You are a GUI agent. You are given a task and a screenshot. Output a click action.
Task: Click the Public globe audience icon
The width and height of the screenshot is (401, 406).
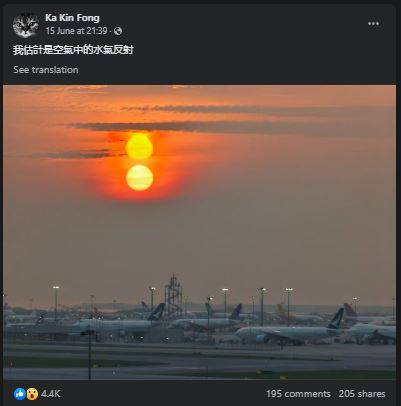(118, 31)
